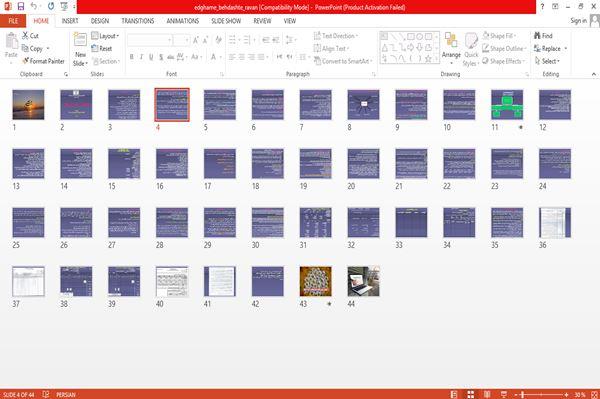Switch to the TRANSITIONS tab
Image resolution: width=600 pixels, height=399 pixels.
tap(138, 21)
